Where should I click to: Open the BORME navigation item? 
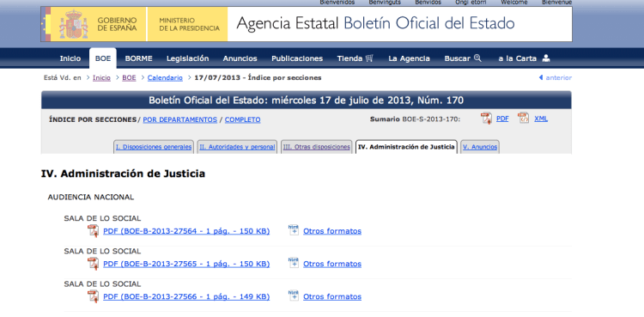coord(138,58)
